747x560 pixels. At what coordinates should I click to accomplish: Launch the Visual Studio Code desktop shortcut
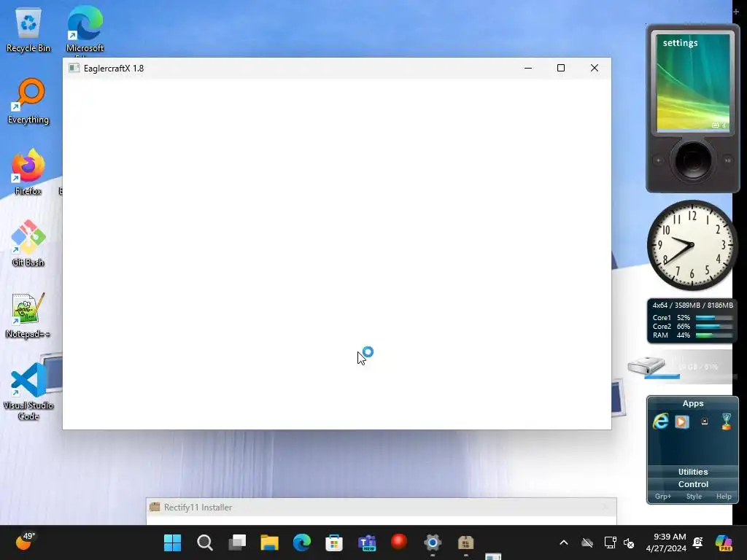click(28, 392)
